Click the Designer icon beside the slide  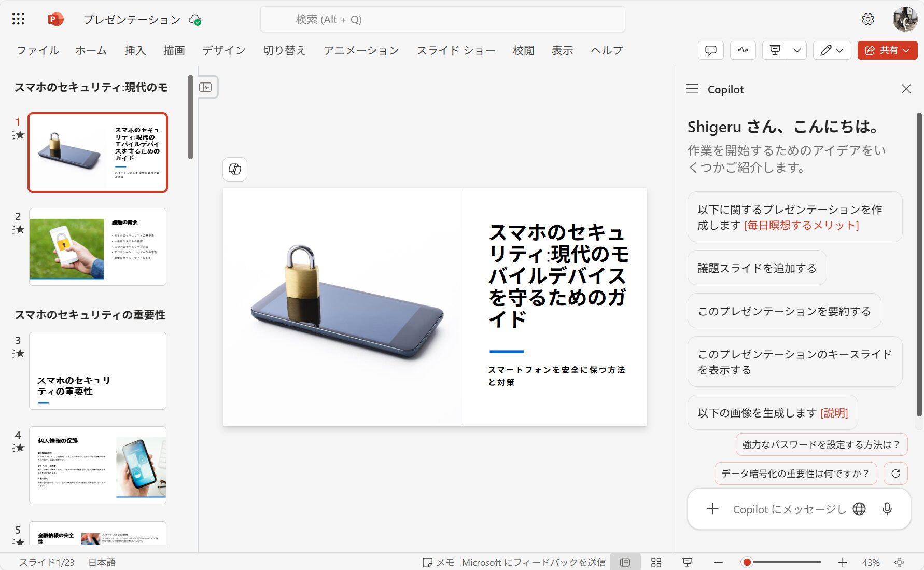click(x=234, y=169)
